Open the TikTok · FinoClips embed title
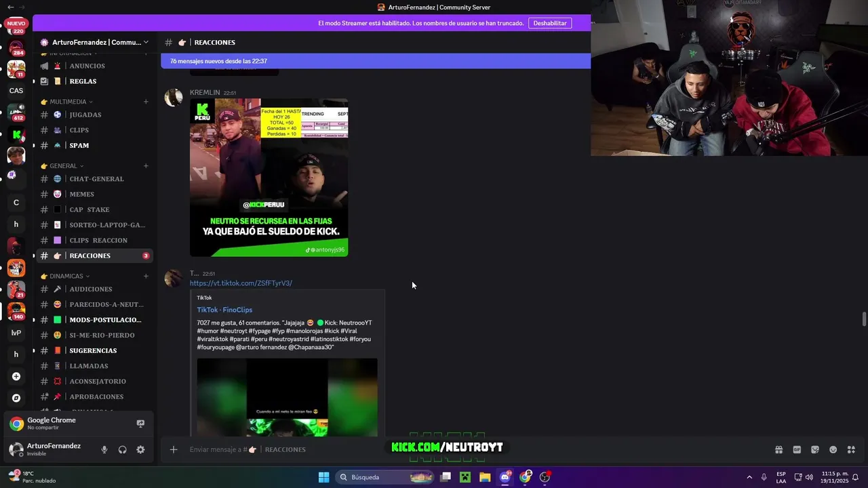This screenshot has height=488, width=868. [224, 310]
